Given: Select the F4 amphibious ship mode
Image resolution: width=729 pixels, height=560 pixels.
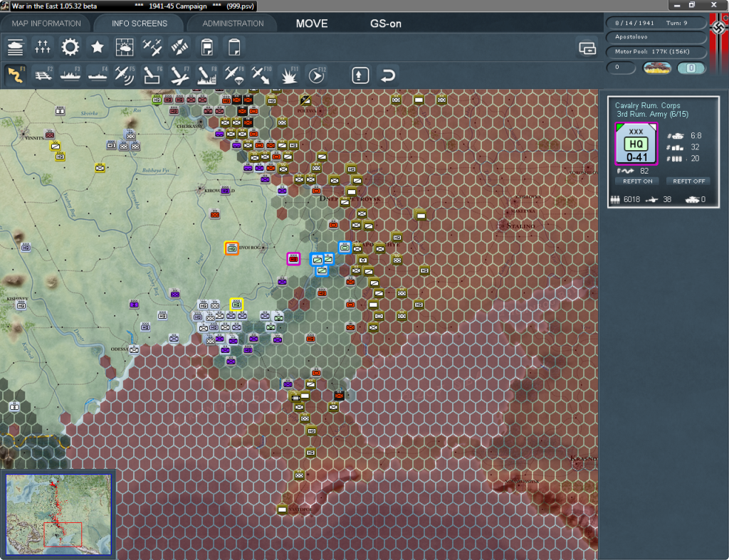Looking at the screenshot, I should (98, 75).
